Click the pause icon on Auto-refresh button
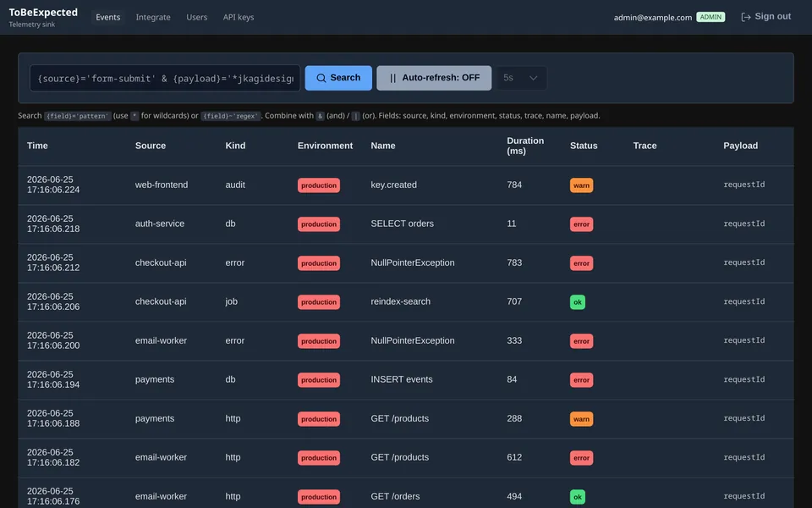Image resolution: width=812 pixels, height=508 pixels. pos(392,78)
